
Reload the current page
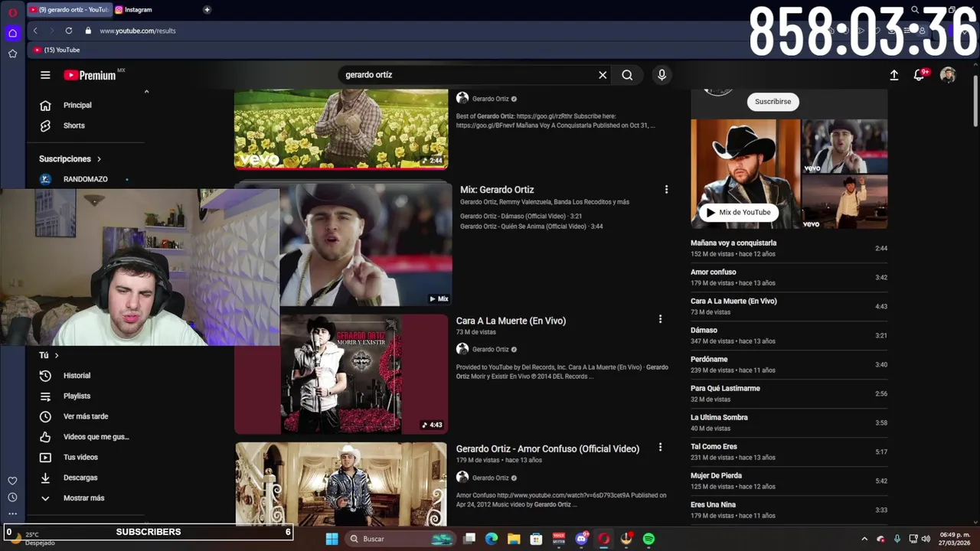69,31
